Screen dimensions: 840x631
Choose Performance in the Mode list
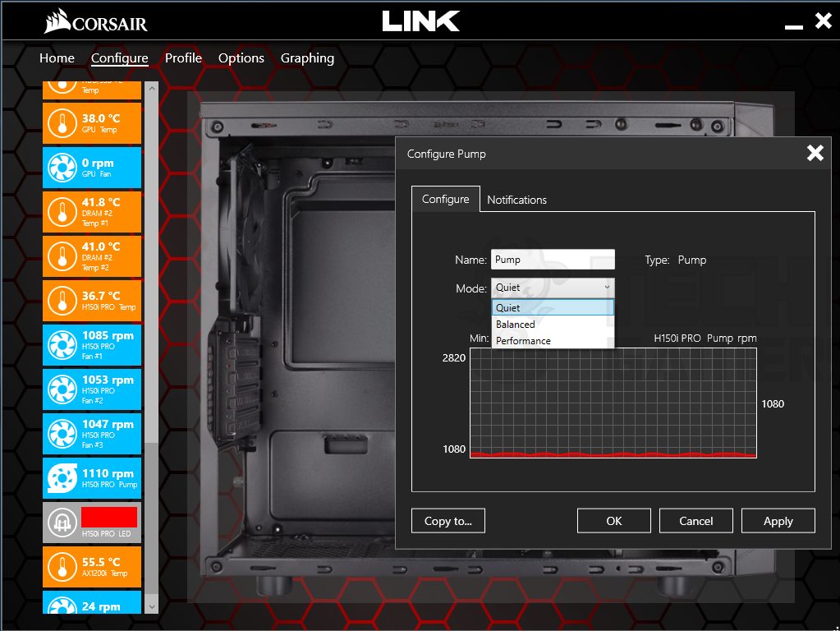[x=553, y=340]
